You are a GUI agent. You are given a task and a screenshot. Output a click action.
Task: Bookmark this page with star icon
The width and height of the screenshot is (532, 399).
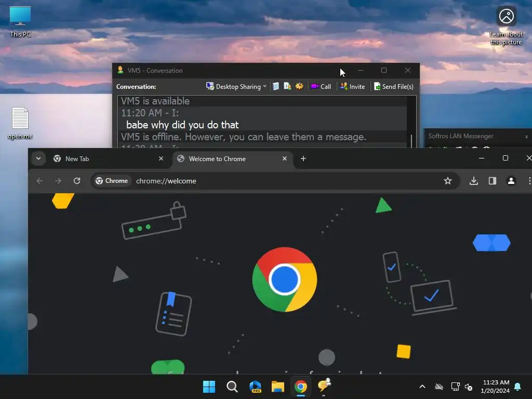tap(448, 181)
